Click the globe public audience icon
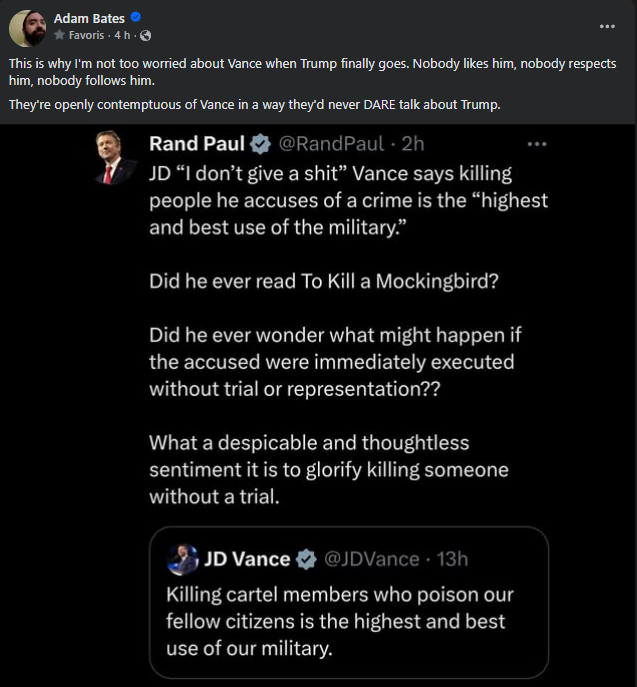Screen dimensions: 637x687 point(146,35)
